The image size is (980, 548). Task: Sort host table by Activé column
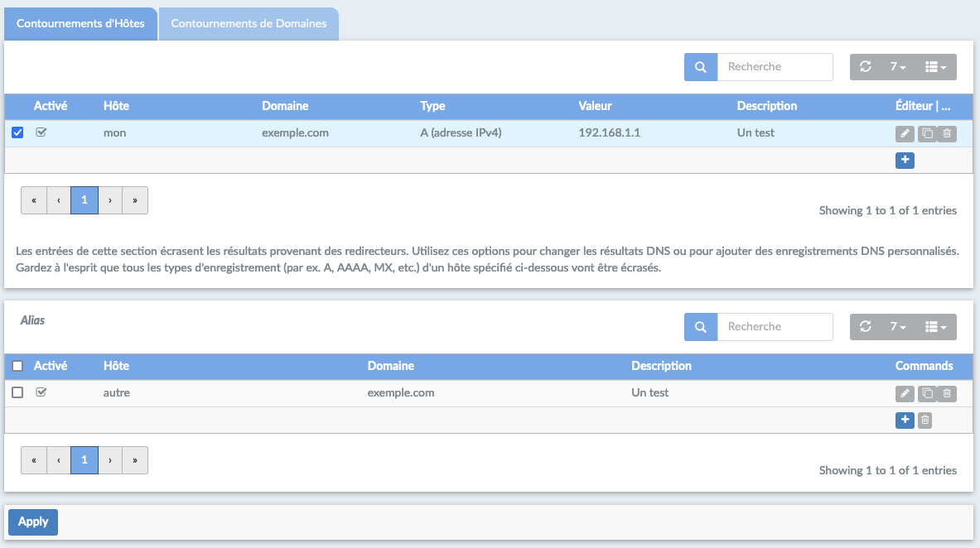tap(51, 106)
